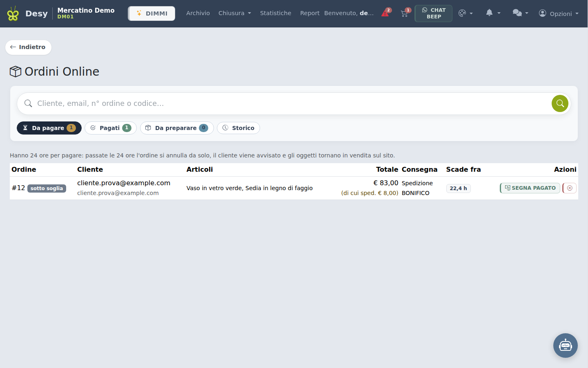The height and width of the screenshot is (368, 588).
Task: Click the total € 83,00
Action: click(x=385, y=183)
